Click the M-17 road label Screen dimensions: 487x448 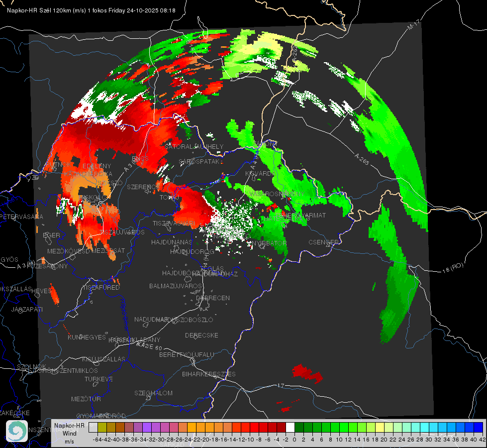(413, 25)
